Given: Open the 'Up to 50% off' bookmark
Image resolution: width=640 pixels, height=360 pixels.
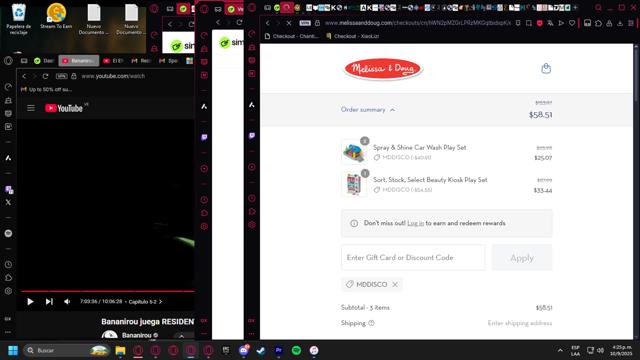Looking at the screenshot, I should point(46,89).
